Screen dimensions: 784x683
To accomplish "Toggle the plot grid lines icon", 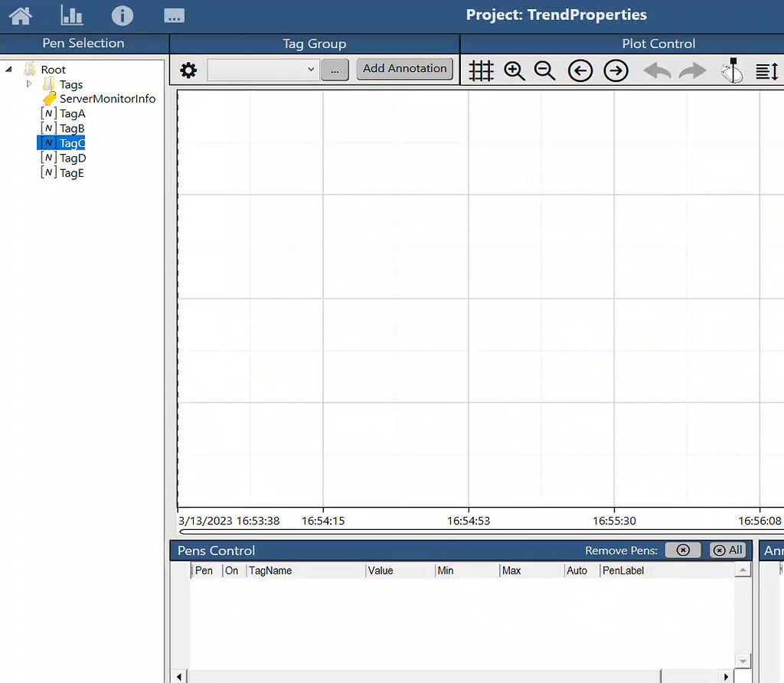I will coord(481,70).
